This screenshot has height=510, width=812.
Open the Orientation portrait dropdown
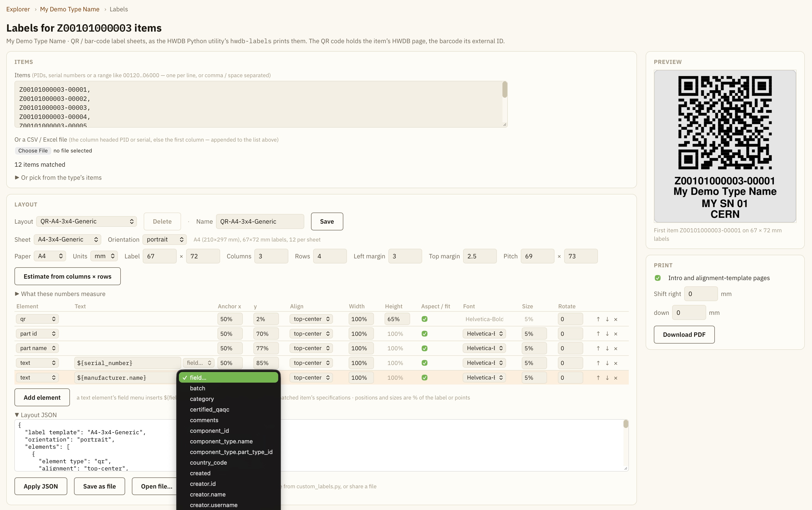(164, 240)
